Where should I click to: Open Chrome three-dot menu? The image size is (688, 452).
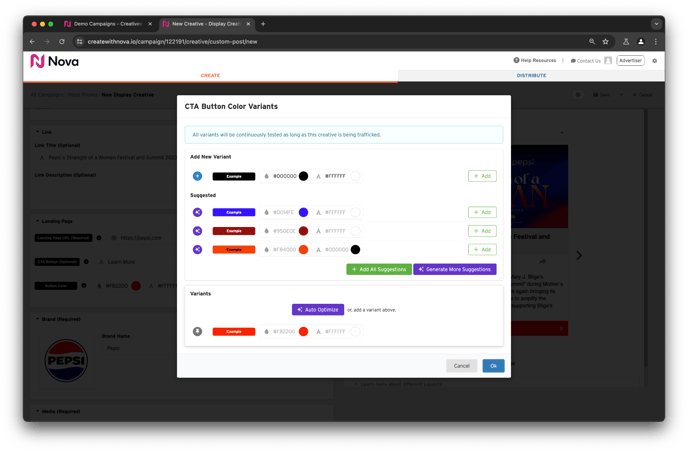pos(656,42)
